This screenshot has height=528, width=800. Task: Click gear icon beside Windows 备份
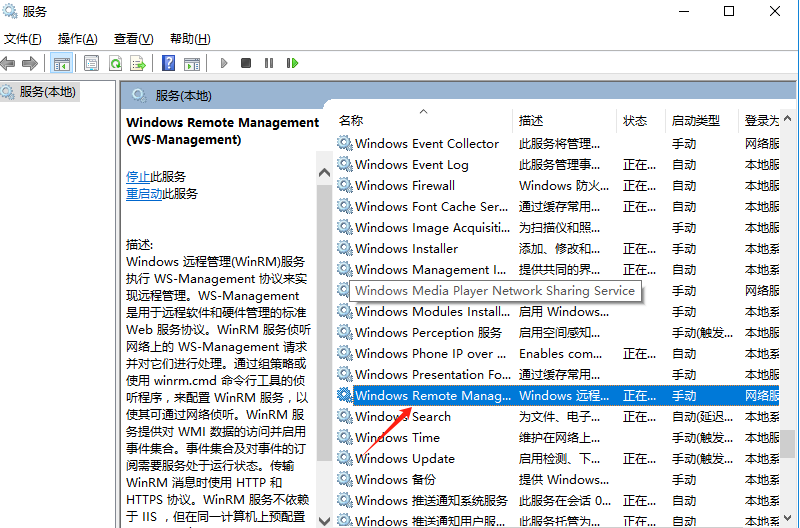pos(345,479)
